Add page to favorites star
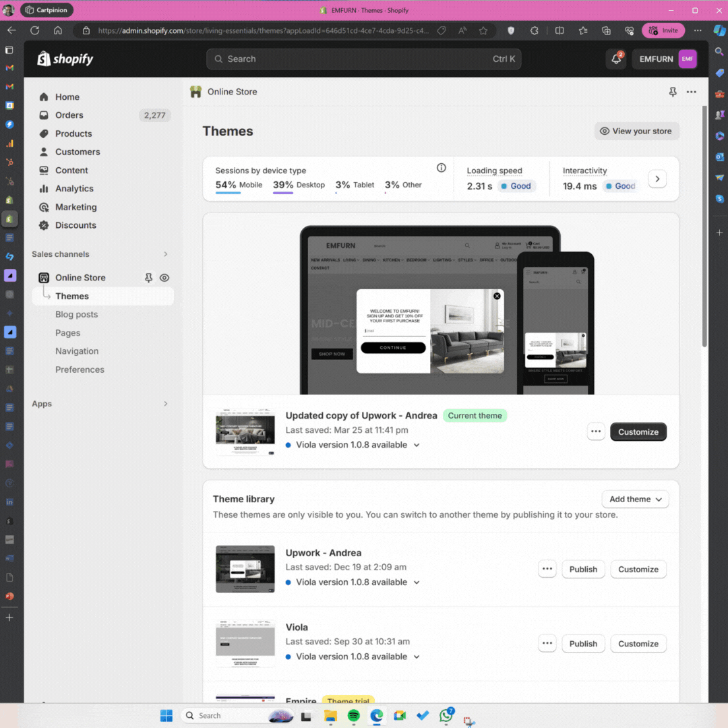Screen dimensions: 728x728 point(483,30)
